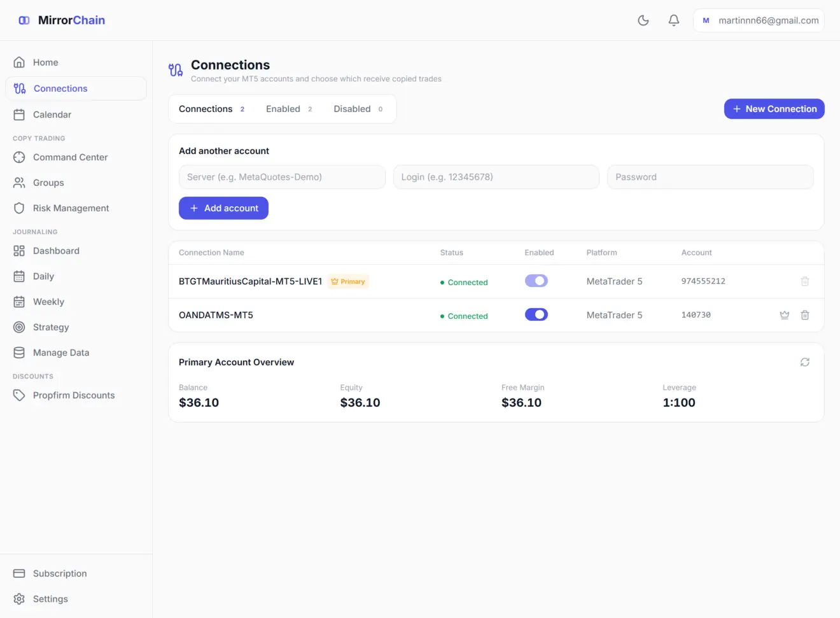Click BTGTMauritiusCapital-MT5-LIVE1 connection name
840x618 pixels.
pos(251,281)
